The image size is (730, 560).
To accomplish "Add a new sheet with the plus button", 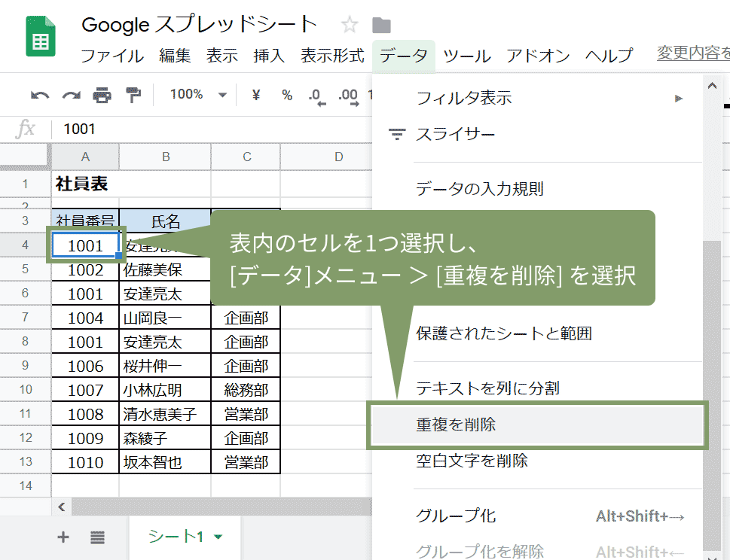I will tap(63, 537).
